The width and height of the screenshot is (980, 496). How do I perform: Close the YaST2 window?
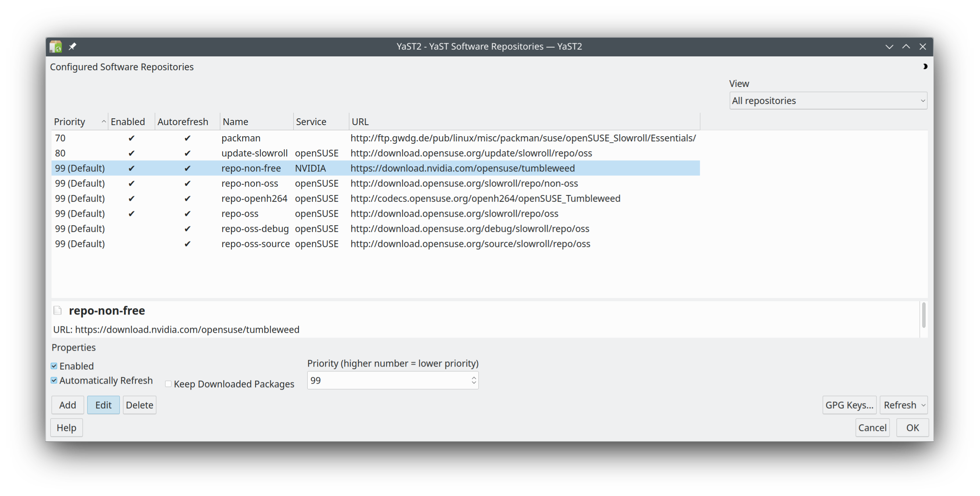(922, 46)
